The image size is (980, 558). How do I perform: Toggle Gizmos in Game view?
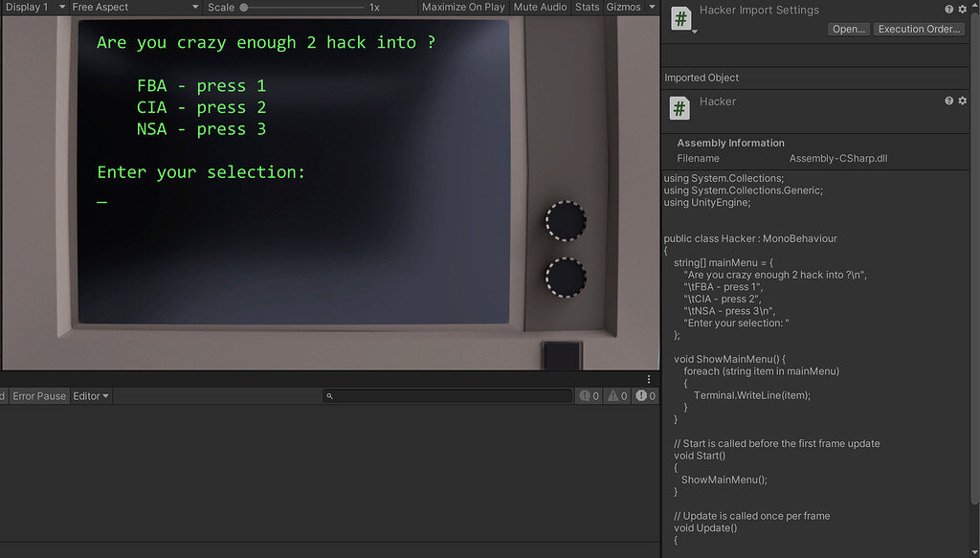pos(623,7)
